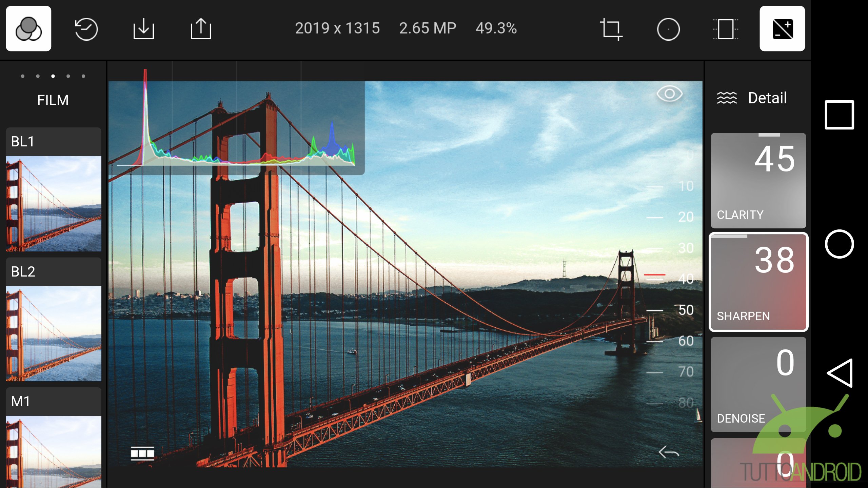Tap the 2.65 MP readout
The image size is (868, 488).
click(428, 28)
